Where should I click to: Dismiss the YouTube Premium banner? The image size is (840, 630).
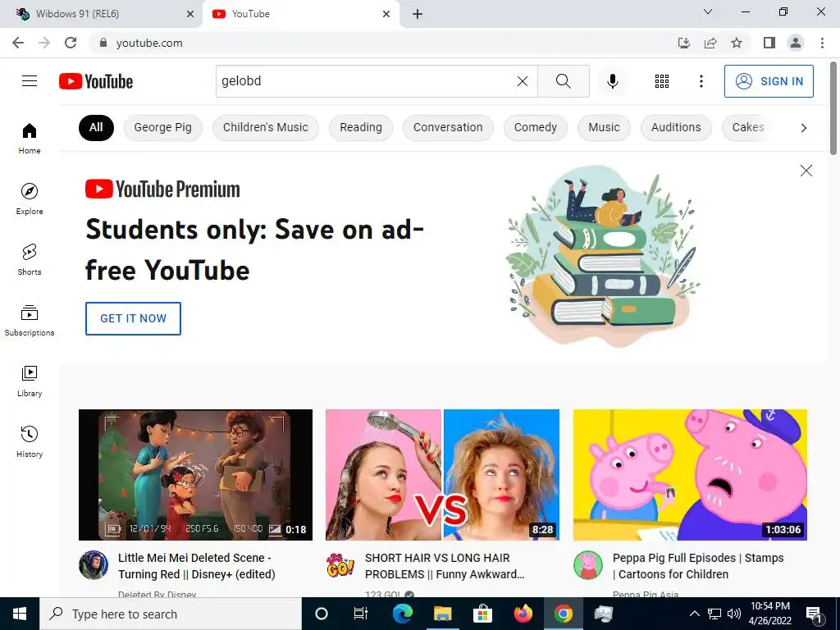(806, 171)
